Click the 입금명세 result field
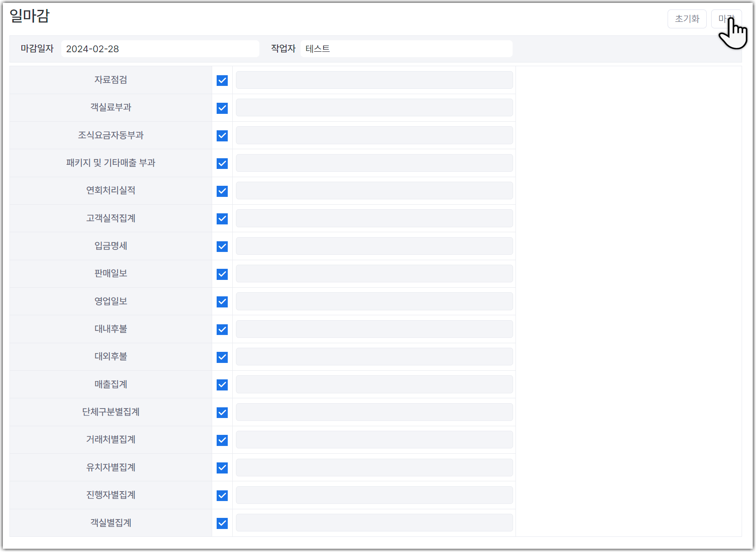The width and height of the screenshot is (756, 552). point(374,246)
